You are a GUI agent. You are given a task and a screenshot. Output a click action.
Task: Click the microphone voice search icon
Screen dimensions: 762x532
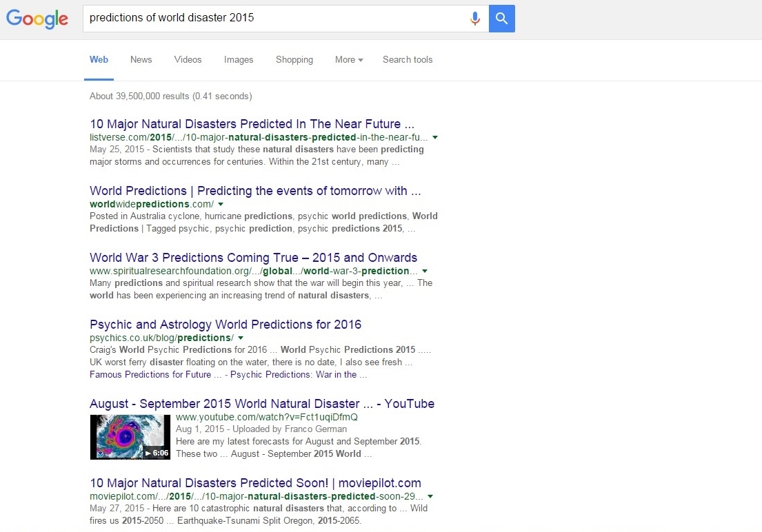(x=474, y=19)
